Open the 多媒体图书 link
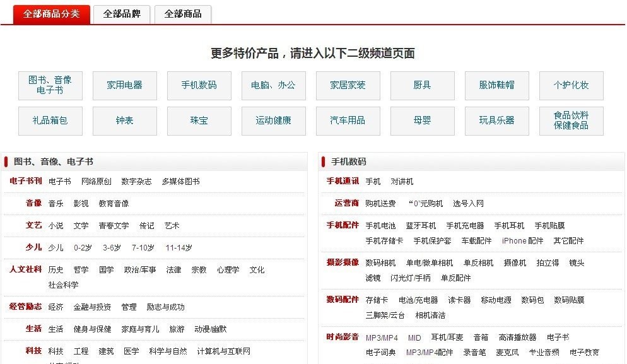Image resolution: width=627 pixels, height=364 pixels. coord(181,182)
